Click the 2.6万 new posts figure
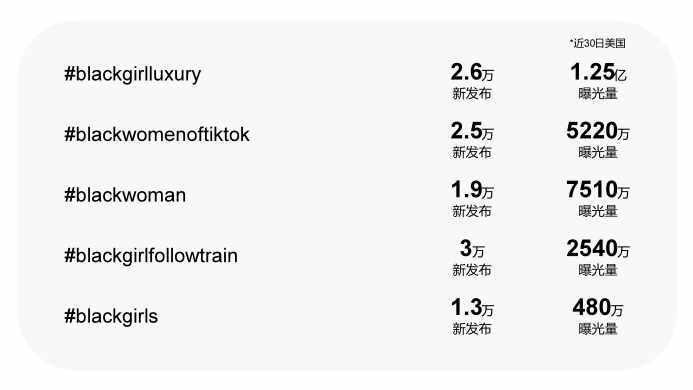This screenshot has width=693, height=390. pyautogui.click(x=472, y=72)
